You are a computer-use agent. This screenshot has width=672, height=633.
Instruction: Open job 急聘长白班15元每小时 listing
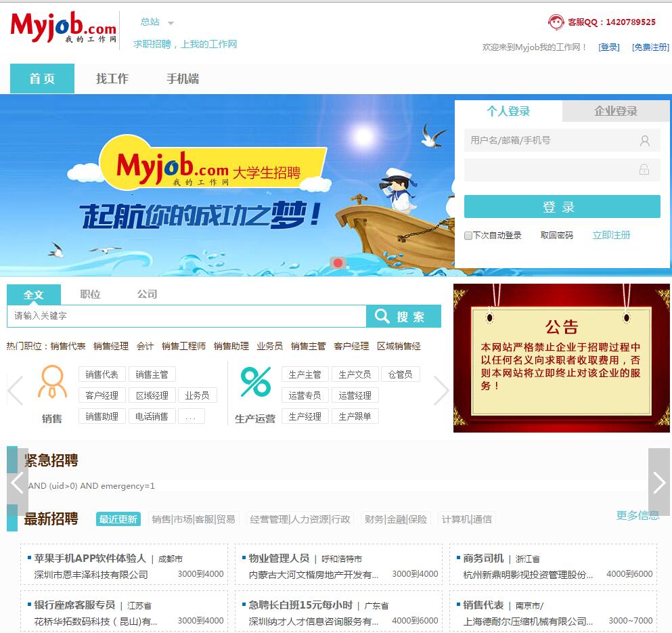click(300, 605)
